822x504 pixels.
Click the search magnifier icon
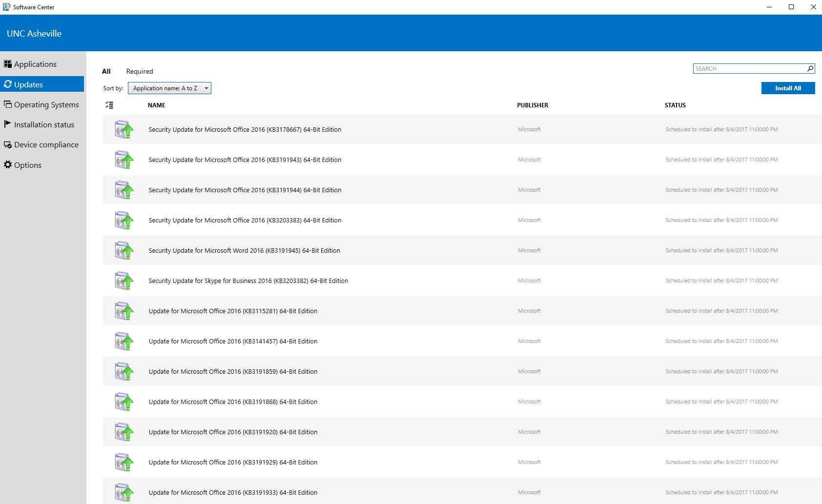810,68
